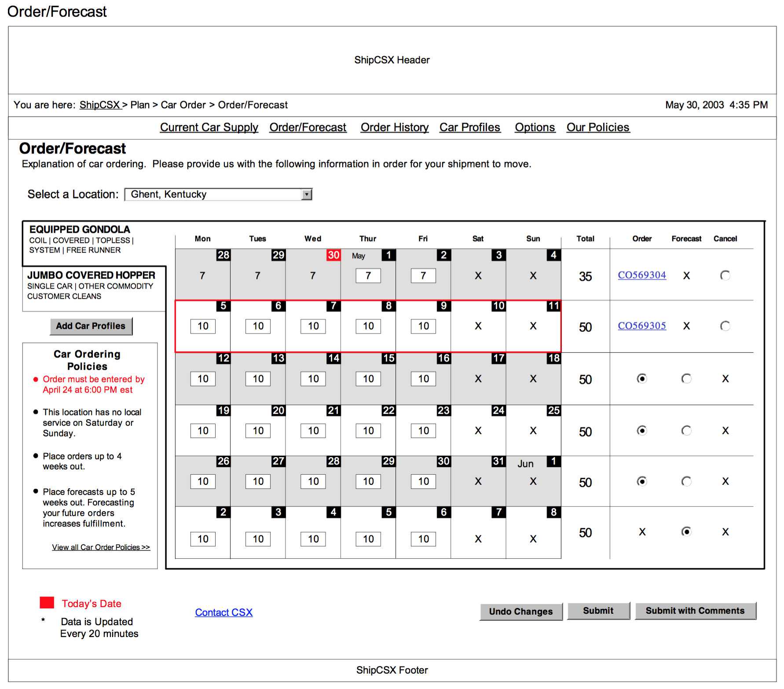Open order link CO569305
This screenshot has width=784, height=689.
tap(642, 326)
